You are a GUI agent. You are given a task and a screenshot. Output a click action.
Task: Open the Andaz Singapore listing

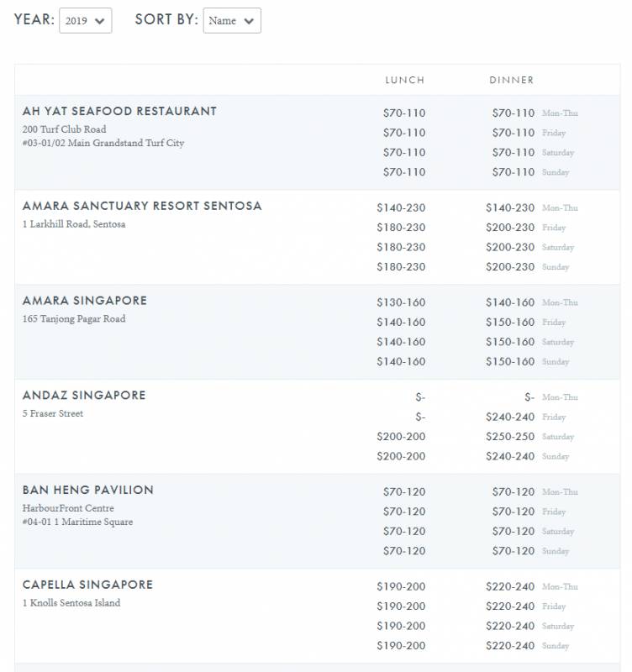coord(84,395)
